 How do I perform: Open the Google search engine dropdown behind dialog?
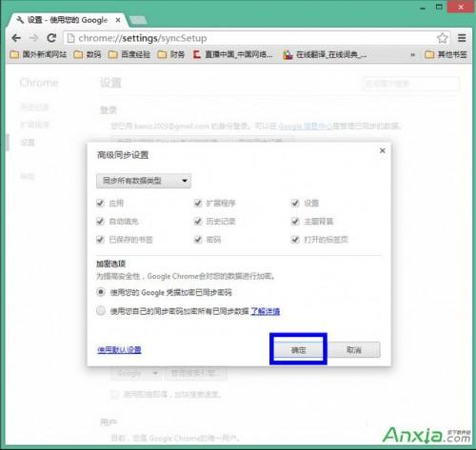136,373
